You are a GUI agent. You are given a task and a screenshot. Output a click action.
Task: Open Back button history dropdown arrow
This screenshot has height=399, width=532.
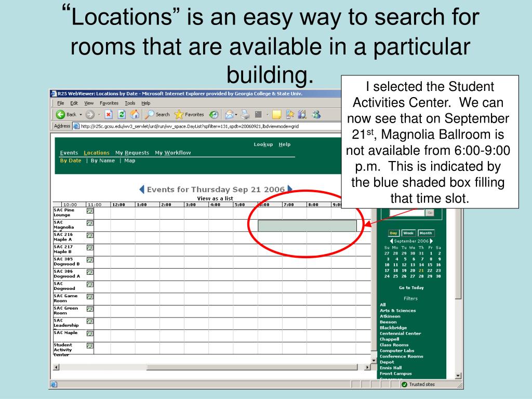pos(81,115)
